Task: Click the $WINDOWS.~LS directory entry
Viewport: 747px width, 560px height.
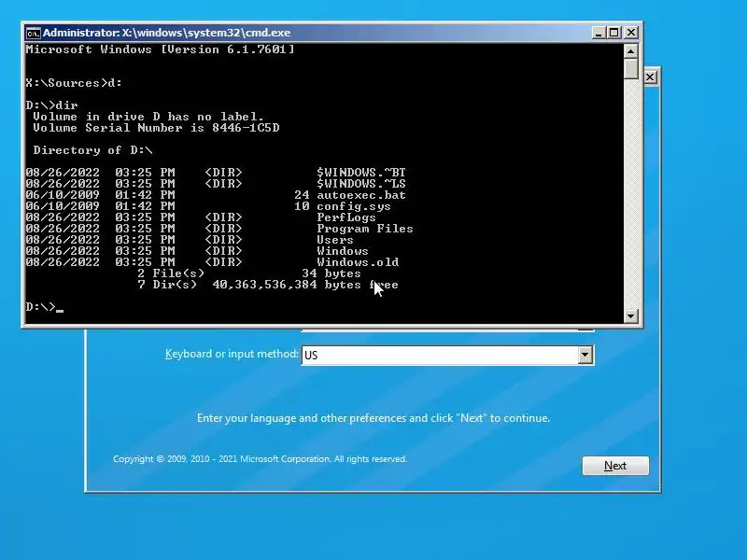Action: tap(361, 184)
